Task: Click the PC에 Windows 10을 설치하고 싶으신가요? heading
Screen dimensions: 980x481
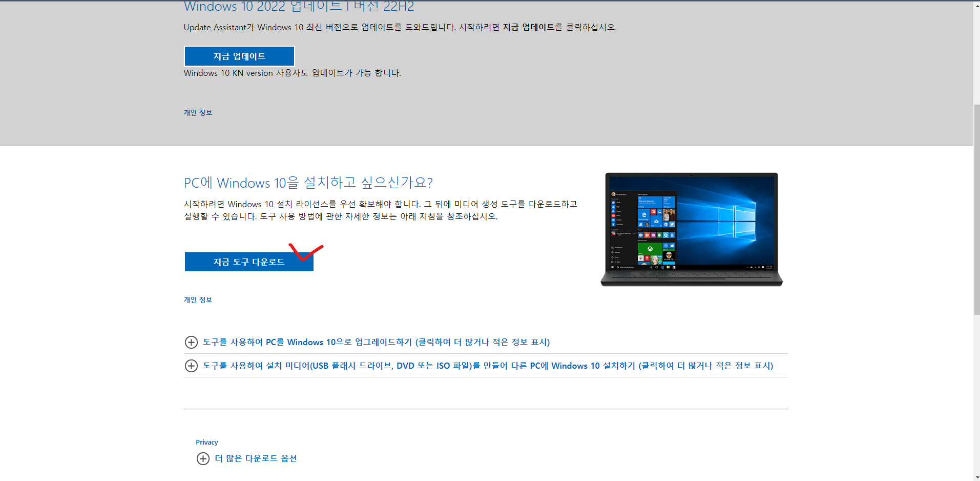Action: click(308, 183)
